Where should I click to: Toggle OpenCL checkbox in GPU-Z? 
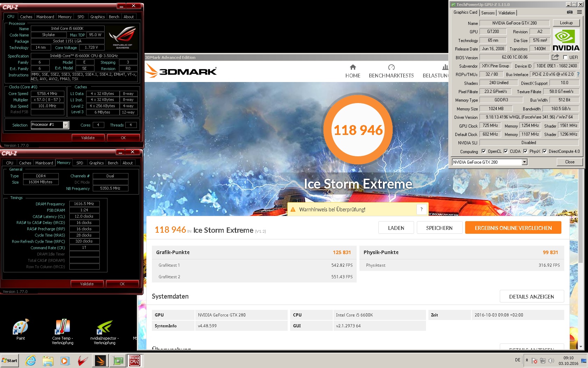tap(484, 151)
